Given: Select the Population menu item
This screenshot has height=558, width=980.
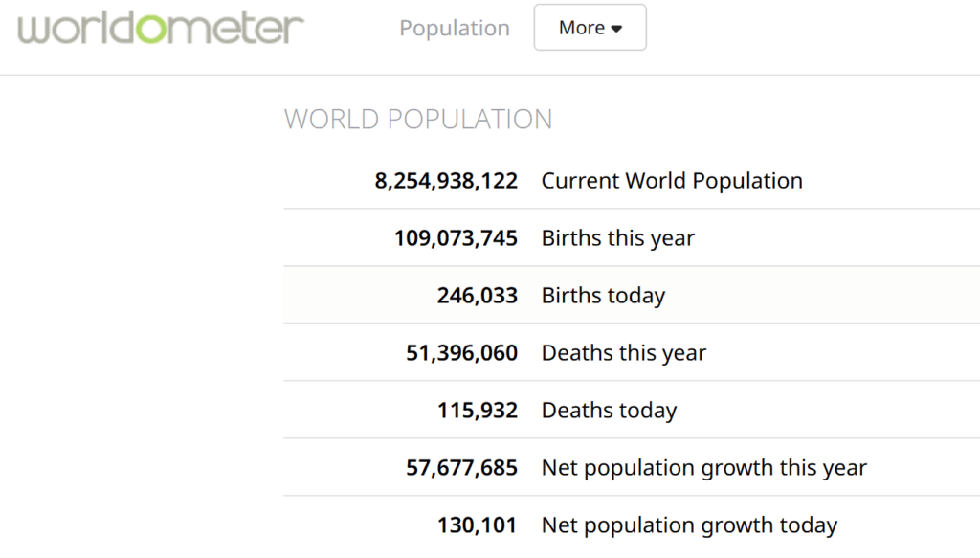Looking at the screenshot, I should pyautogui.click(x=455, y=28).
